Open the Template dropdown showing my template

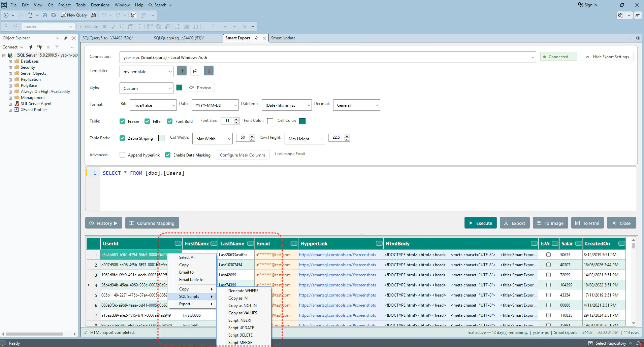147,71
